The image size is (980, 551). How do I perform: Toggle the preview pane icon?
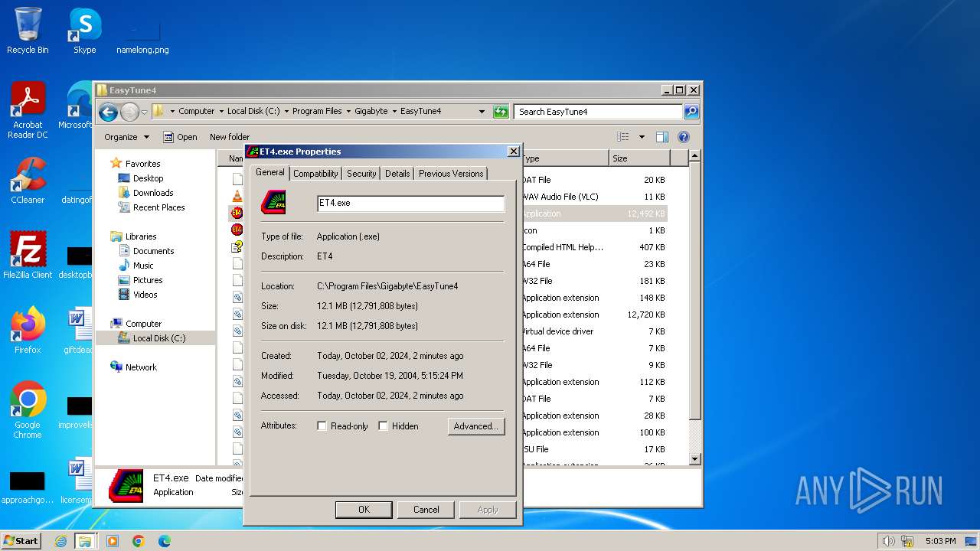coord(662,137)
